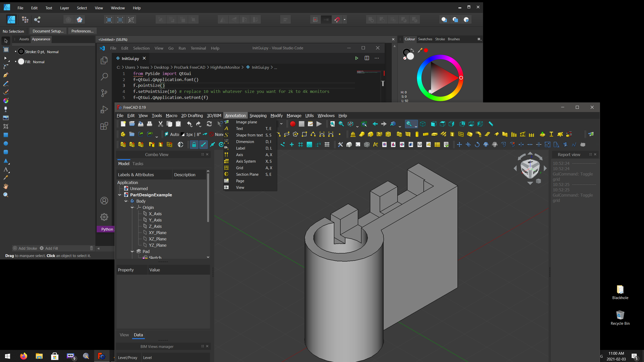
Task: Collapse the PartDesignExample tree node
Action: (x=120, y=195)
